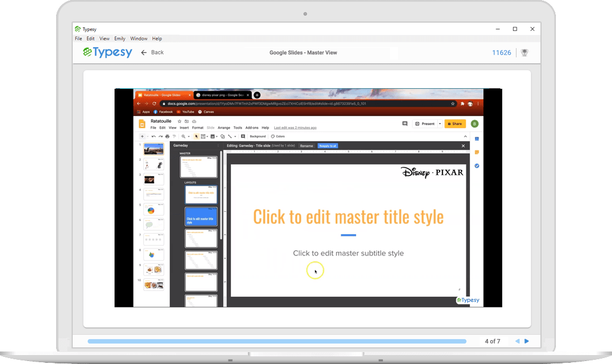612x364 pixels.
Task: Open the Present dropdown arrow
Action: (440, 123)
